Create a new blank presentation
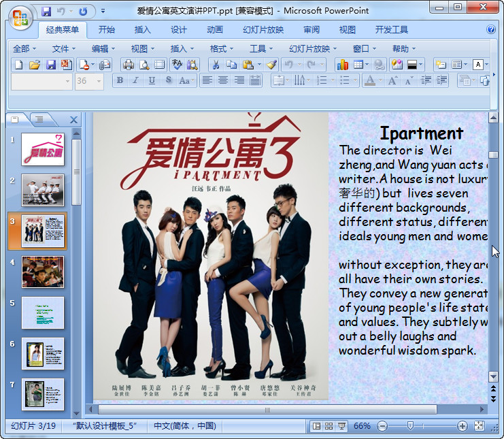The width and height of the screenshot is (504, 439). click(18, 65)
